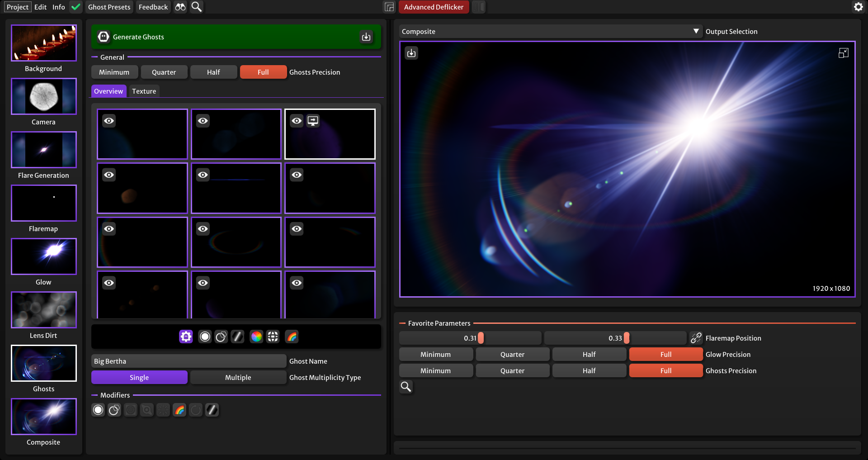Open the Info menu
Image resolution: width=868 pixels, height=460 pixels.
click(58, 7)
